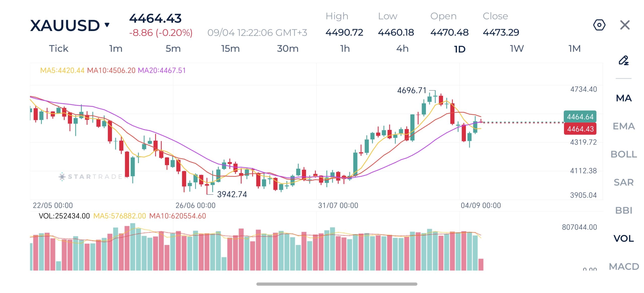Viewport: 644px width, 293px height.
Task: Switch to the 4h timeframe
Action: (x=402, y=48)
